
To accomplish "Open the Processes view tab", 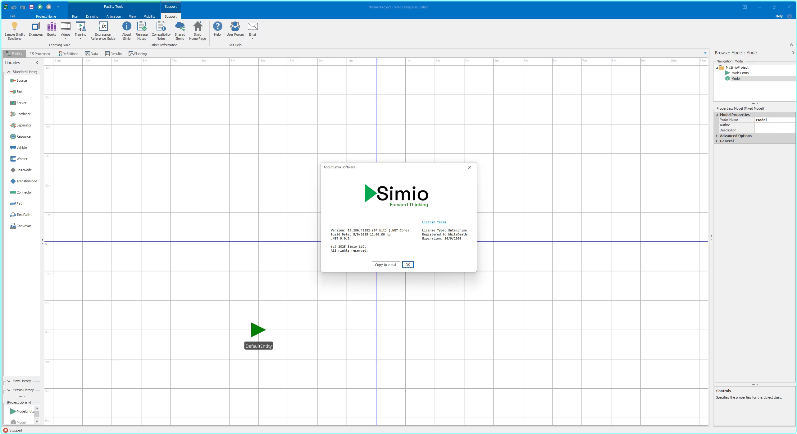I will point(40,53).
